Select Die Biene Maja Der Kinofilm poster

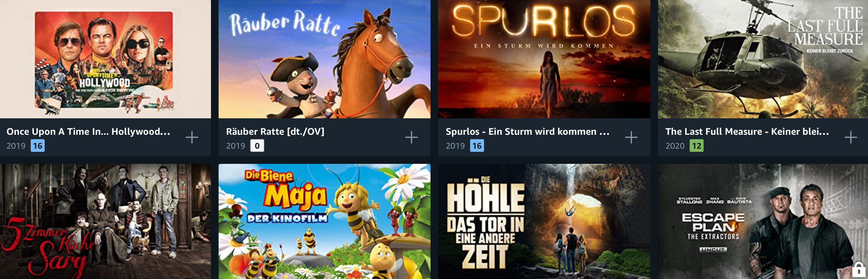324,221
